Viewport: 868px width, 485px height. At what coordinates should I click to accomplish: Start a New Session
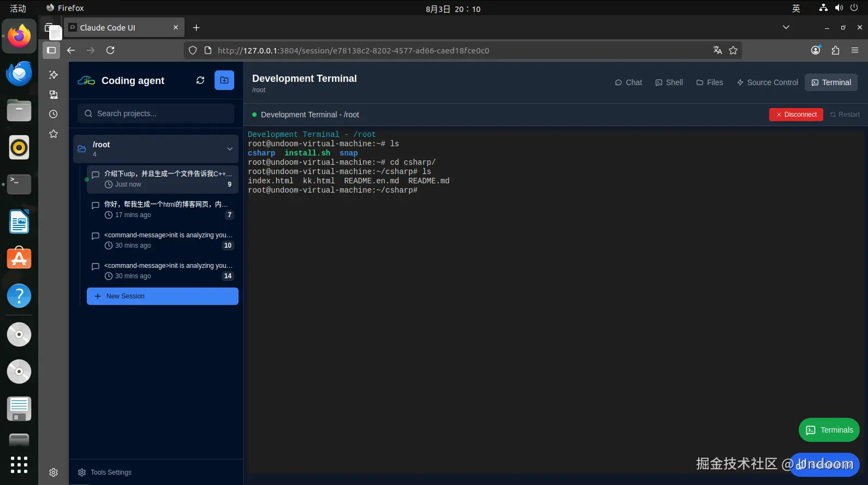click(x=163, y=296)
